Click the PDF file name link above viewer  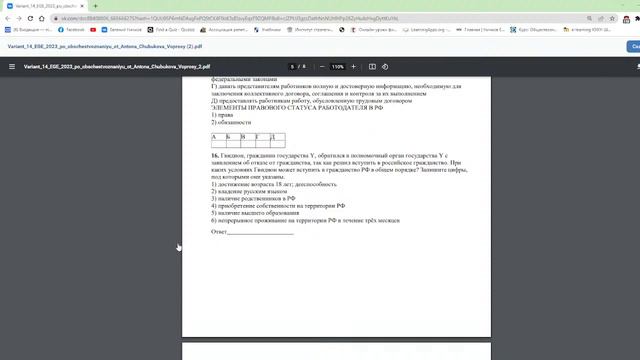coord(104,47)
